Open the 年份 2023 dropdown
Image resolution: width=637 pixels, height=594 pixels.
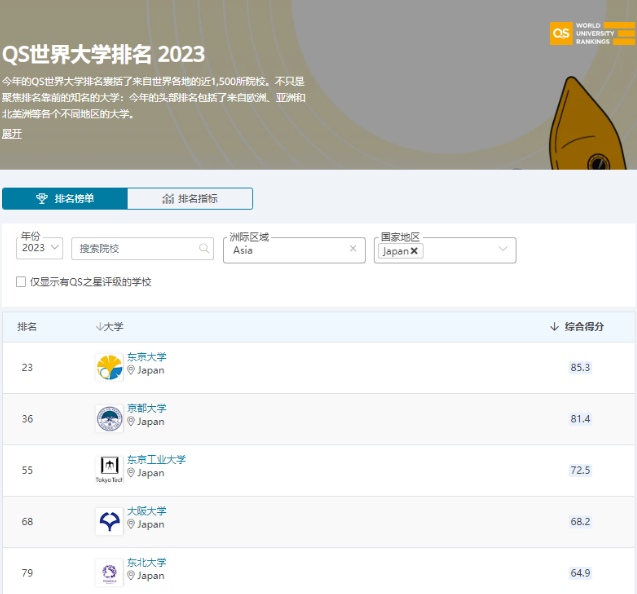point(39,248)
